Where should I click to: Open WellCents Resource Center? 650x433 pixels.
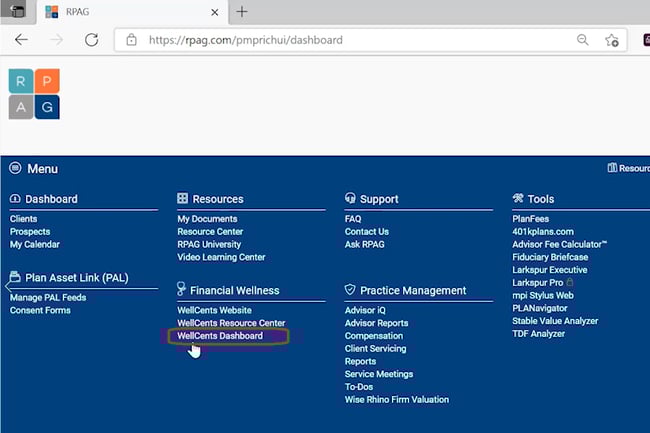[231, 323]
